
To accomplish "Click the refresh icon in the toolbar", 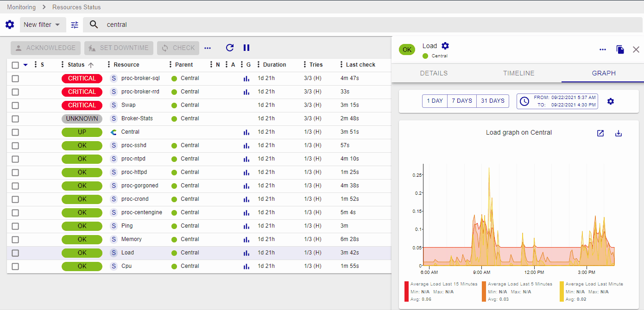I will click(x=230, y=48).
